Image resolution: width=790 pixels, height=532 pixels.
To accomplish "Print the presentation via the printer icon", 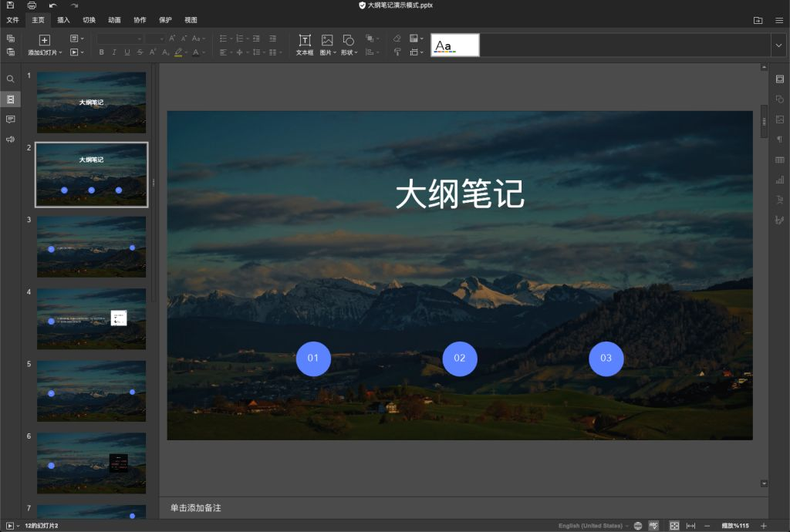I will point(32,5).
